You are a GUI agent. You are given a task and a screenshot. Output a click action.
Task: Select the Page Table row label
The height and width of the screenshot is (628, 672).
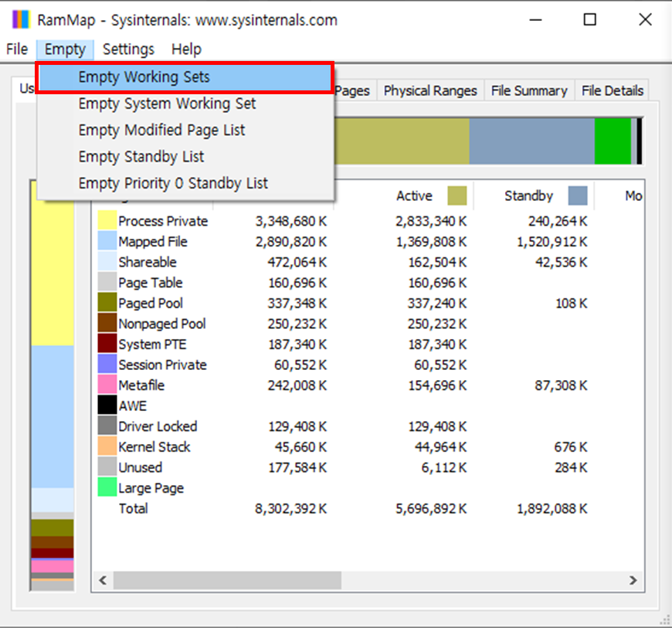[151, 283]
